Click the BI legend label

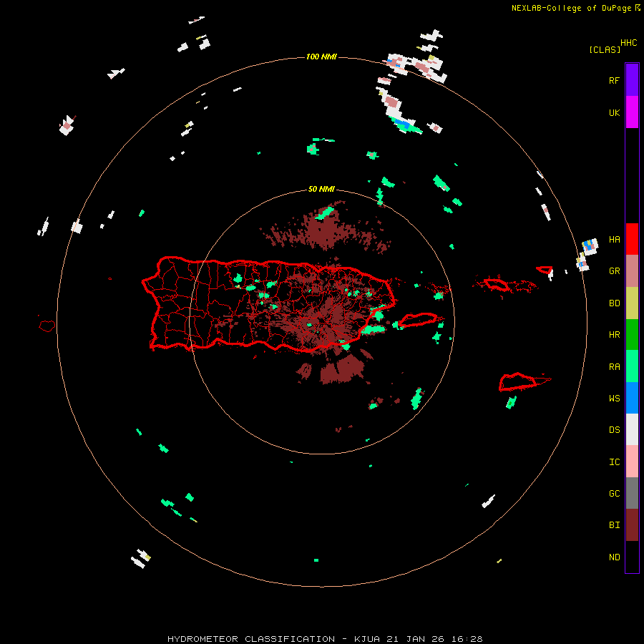(x=614, y=525)
